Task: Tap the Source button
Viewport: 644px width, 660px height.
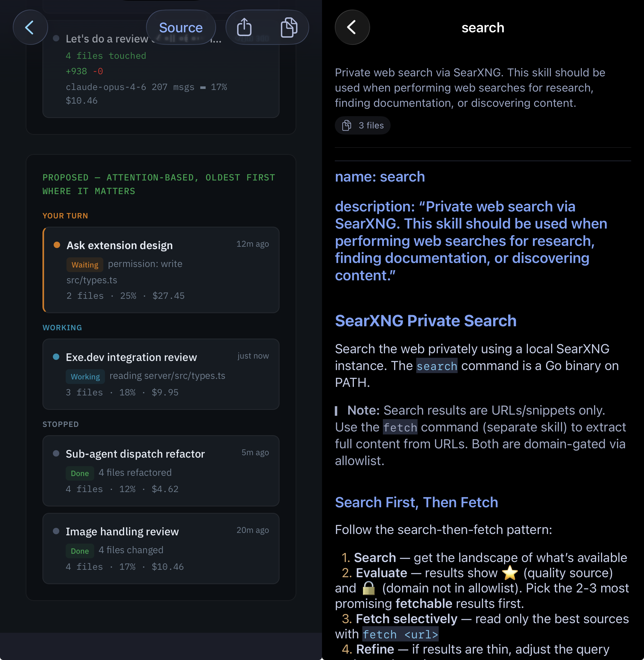Action: [181, 27]
